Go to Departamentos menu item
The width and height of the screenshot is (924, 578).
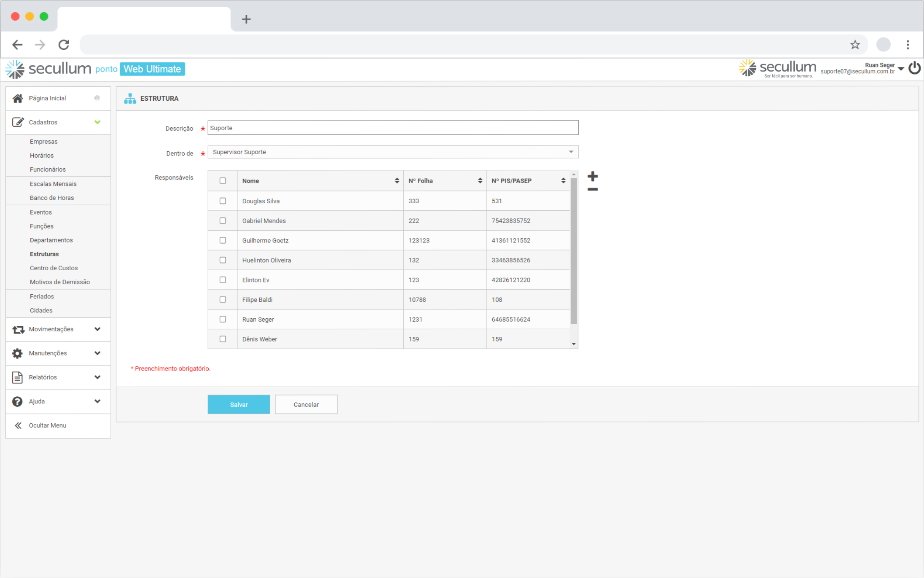pyautogui.click(x=51, y=240)
